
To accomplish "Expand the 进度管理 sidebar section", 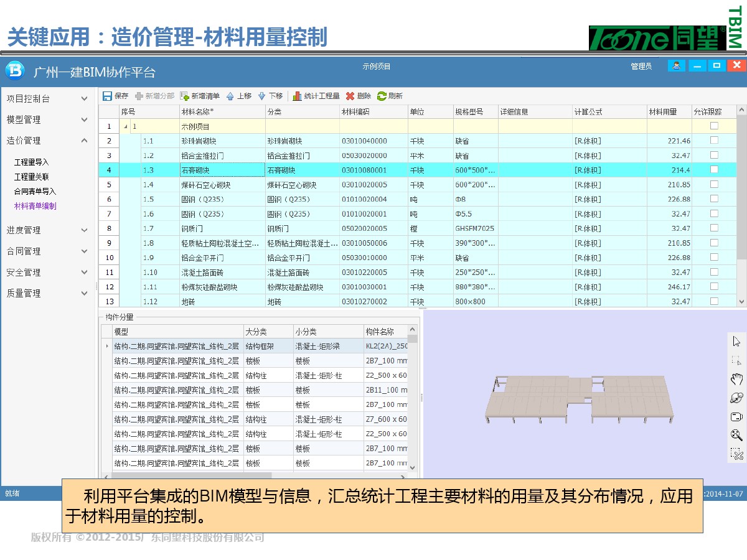I will click(x=84, y=230).
